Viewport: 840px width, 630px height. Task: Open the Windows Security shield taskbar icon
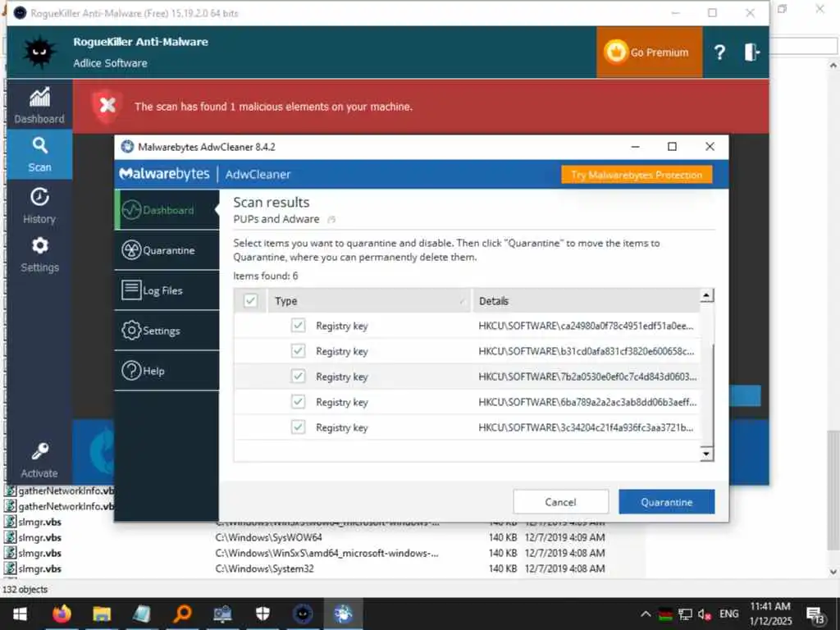262,614
